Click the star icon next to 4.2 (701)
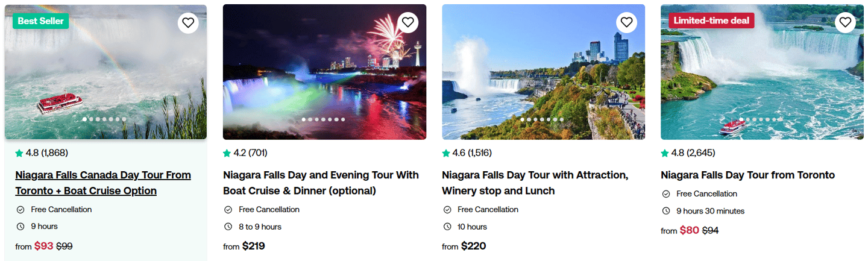Screen dimensions: 868x261 pyautogui.click(x=227, y=153)
